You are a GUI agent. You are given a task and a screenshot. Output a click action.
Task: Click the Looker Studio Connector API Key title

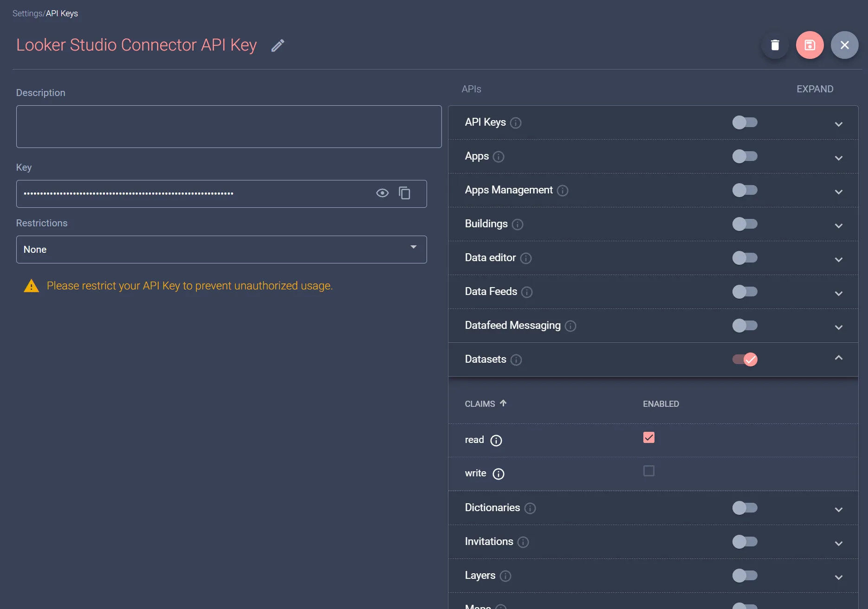click(136, 45)
